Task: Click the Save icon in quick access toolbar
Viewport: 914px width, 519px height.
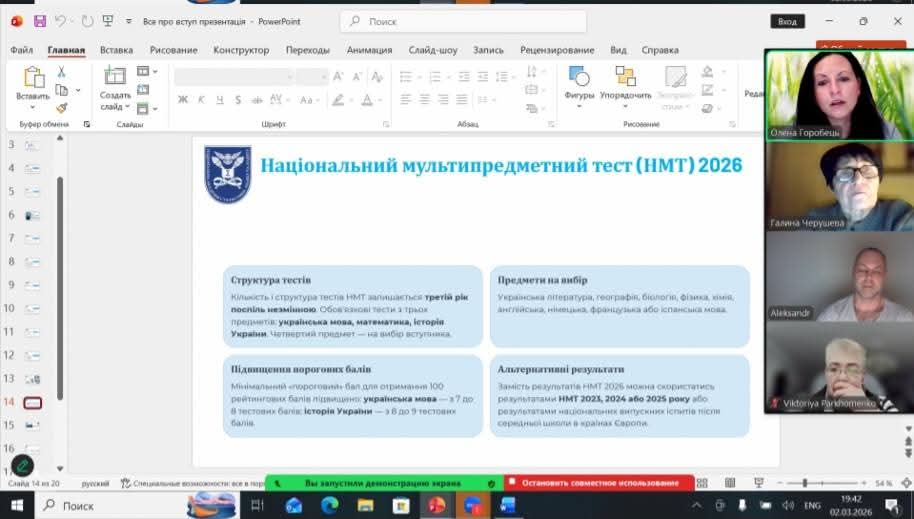Action: pos(40,21)
